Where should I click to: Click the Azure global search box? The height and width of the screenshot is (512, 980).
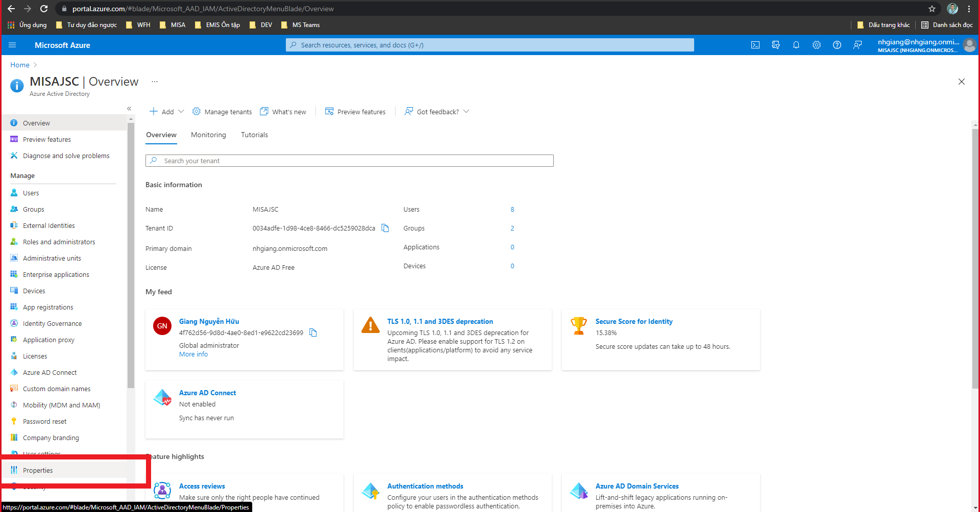tap(490, 45)
